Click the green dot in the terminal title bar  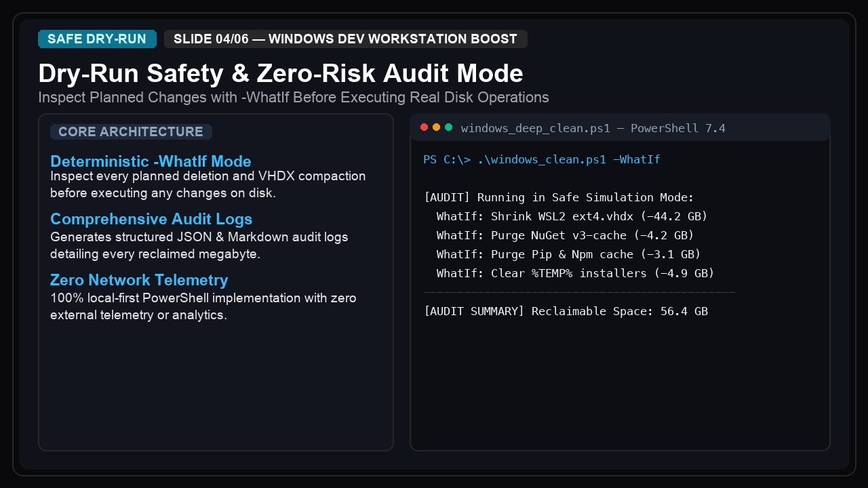(448, 127)
